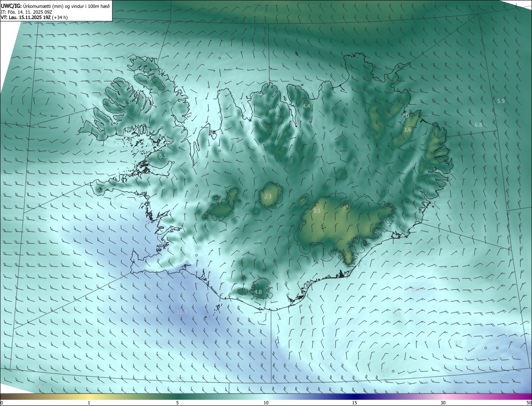532x406 pixels.
Task: Click the 10.5 value southeast of Iceland
Action: 416,290
